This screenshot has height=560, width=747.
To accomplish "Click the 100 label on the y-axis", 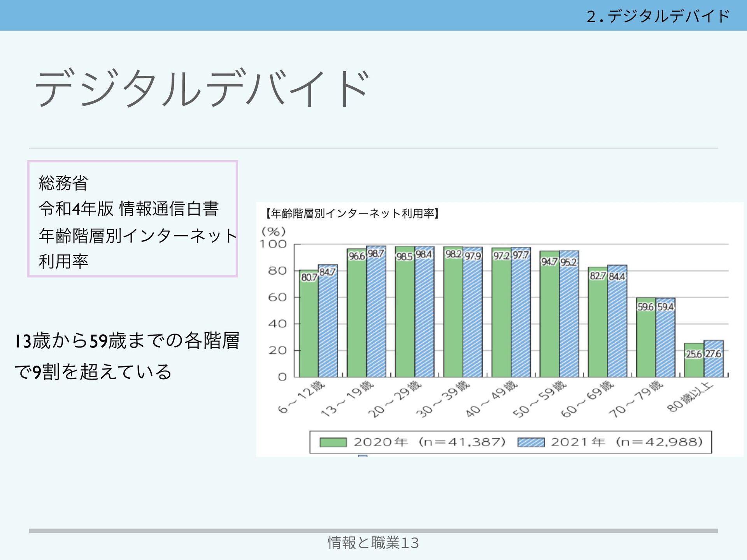I will click(273, 244).
